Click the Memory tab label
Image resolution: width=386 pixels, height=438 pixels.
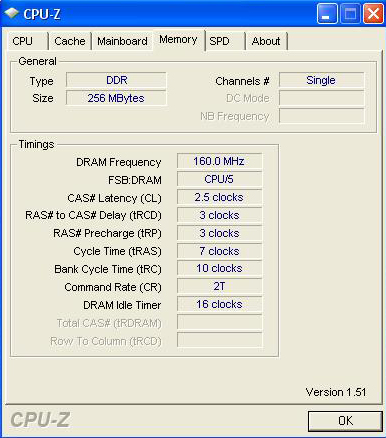178,40
